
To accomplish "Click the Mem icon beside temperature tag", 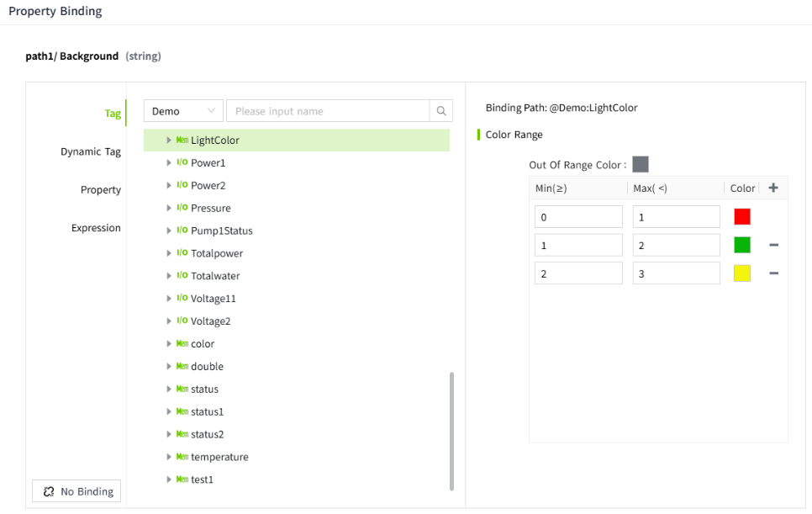I will coord(182,457).
